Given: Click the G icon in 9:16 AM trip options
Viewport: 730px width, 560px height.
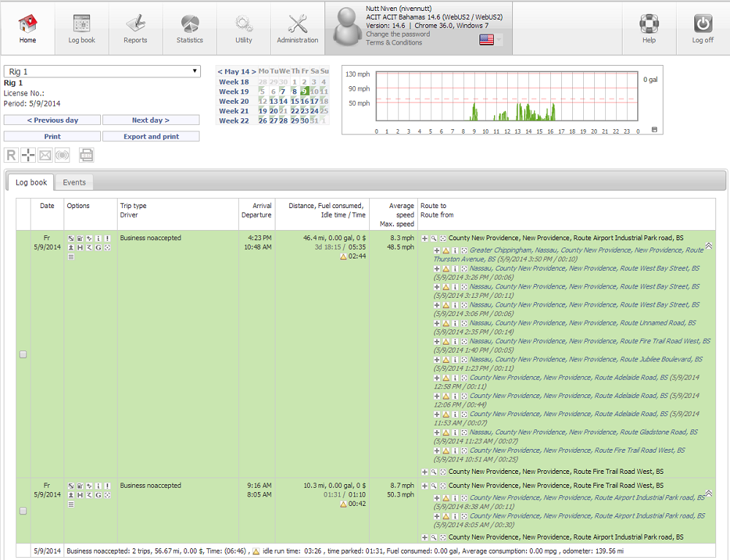Looking at the screenshot, I should [98, 495].
